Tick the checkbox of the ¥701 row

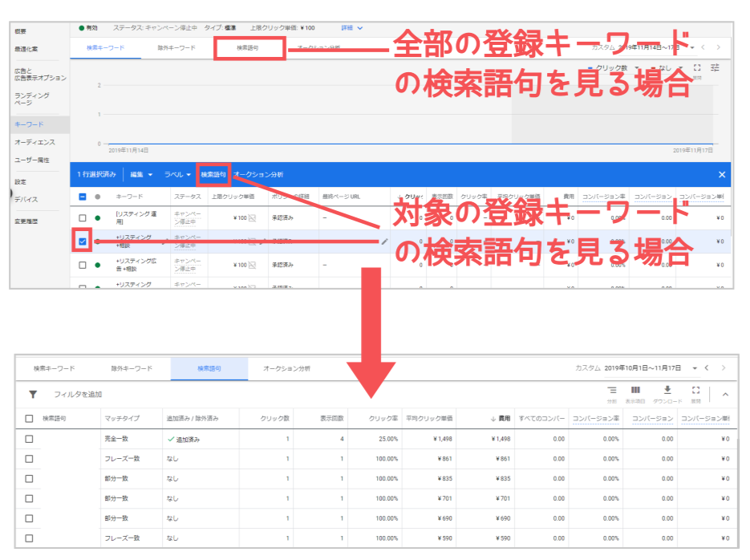pos(29,499)
